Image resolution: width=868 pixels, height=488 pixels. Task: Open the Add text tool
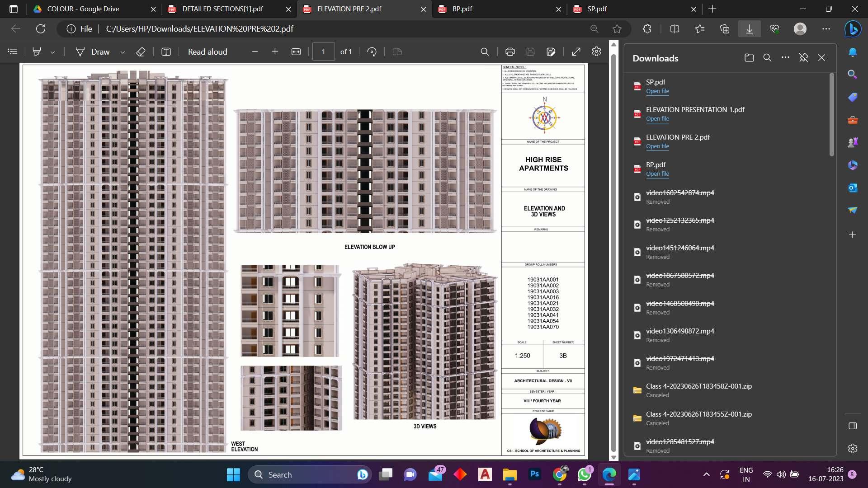coord(166,52)
